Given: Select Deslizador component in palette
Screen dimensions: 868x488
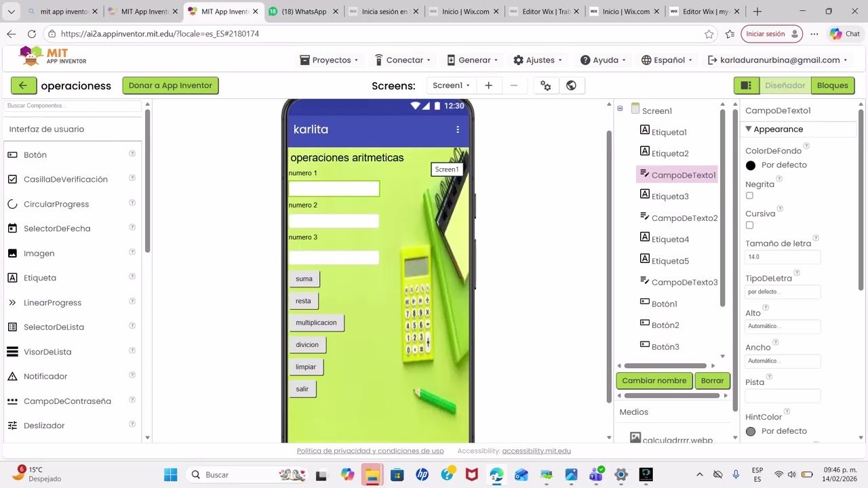Looking at the screenshot, I should tap(44, 426).
